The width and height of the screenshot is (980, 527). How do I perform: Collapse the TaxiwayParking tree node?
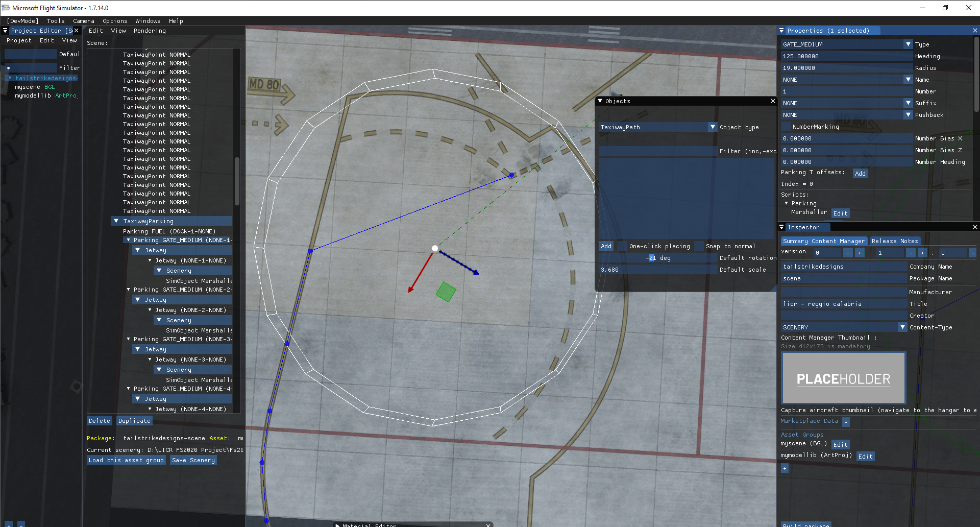(116, 221)
